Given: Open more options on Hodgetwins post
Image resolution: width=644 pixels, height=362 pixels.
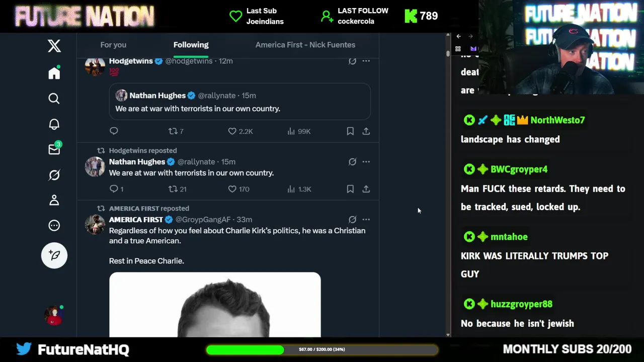Looking at the screenshot, I should 366,61.
